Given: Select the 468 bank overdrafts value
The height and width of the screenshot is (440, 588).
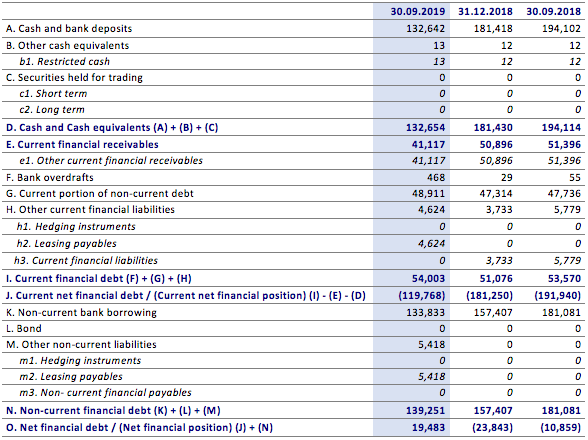Looking at the screenshot, I should [436, 177].
